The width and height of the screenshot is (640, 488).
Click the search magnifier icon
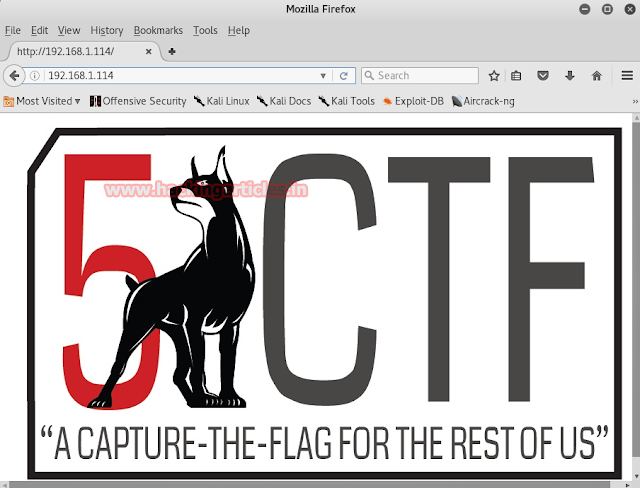[x=369, y=75]
